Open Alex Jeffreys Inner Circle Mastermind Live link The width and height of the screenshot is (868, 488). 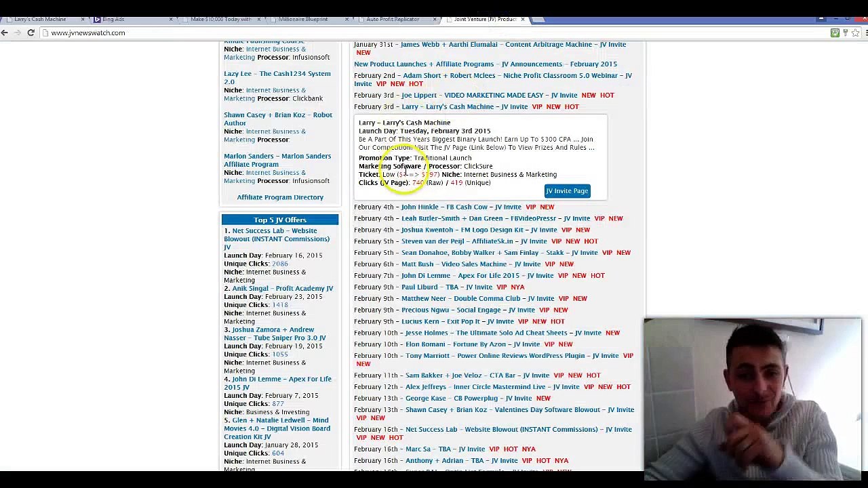tap(492, 388)
